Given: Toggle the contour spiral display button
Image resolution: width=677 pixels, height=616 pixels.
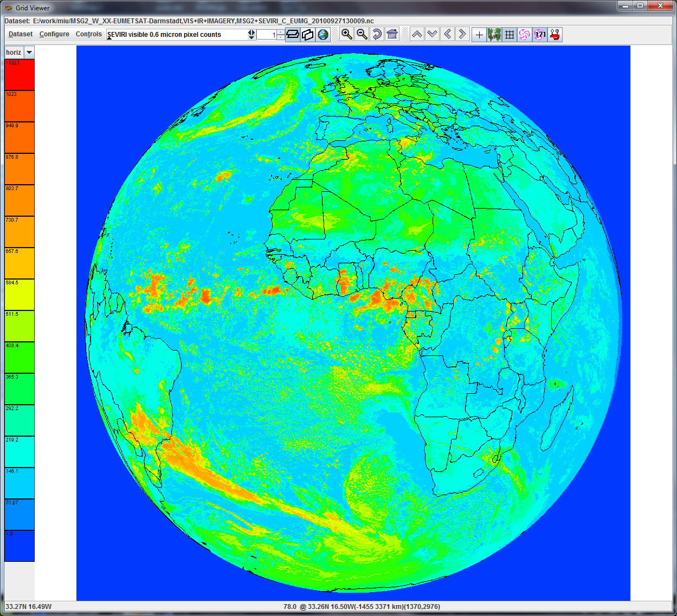Looking at the screenshot, I should [524, 35].
